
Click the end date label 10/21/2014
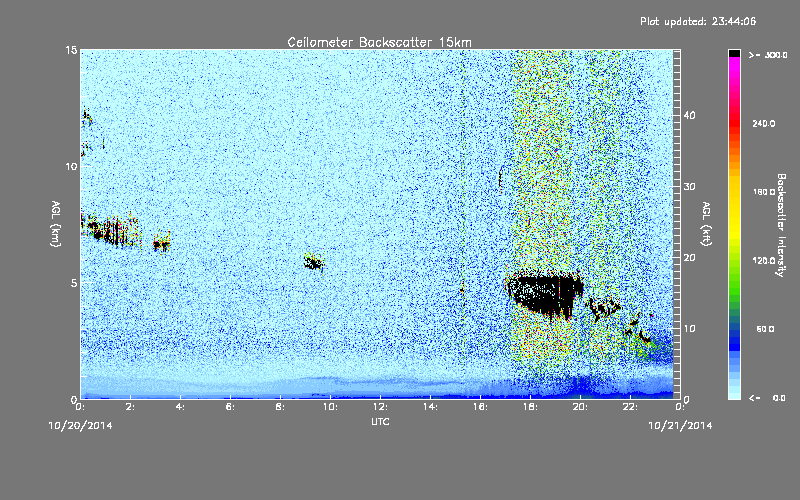click(680, 426)
